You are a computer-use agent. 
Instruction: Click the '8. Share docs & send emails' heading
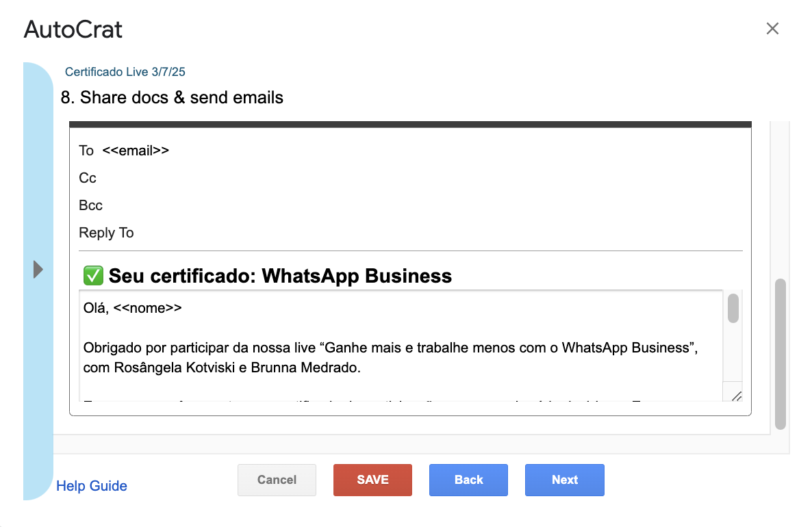point(172,97)
